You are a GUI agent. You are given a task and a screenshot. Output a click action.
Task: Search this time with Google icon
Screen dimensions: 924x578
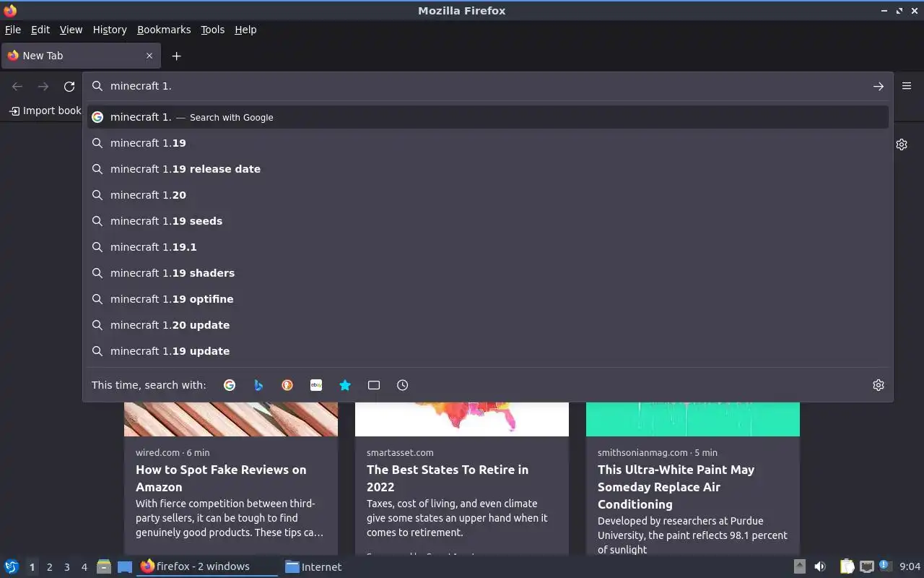point(230,385)
